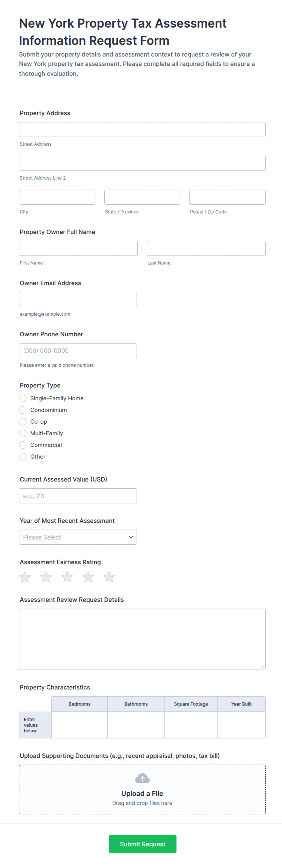Give five stars for assessment fairness
The image size is (282, 868).
tap(109, 577)
